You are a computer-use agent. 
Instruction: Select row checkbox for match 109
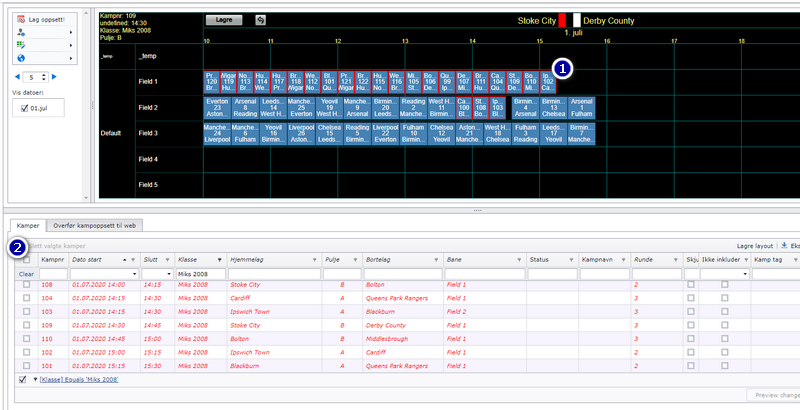point(27,325)
